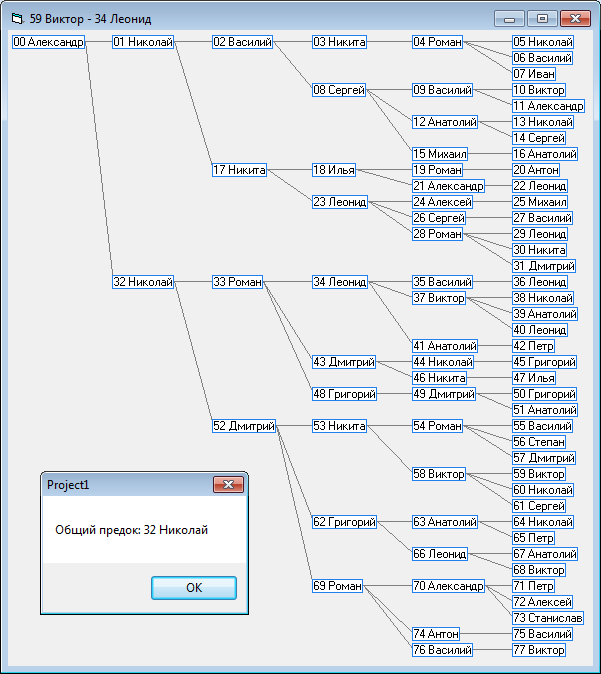The width and height of the screenshot is (601, 674).
Task: Select node 17 Никита
Action: click(x=239, y=170)
